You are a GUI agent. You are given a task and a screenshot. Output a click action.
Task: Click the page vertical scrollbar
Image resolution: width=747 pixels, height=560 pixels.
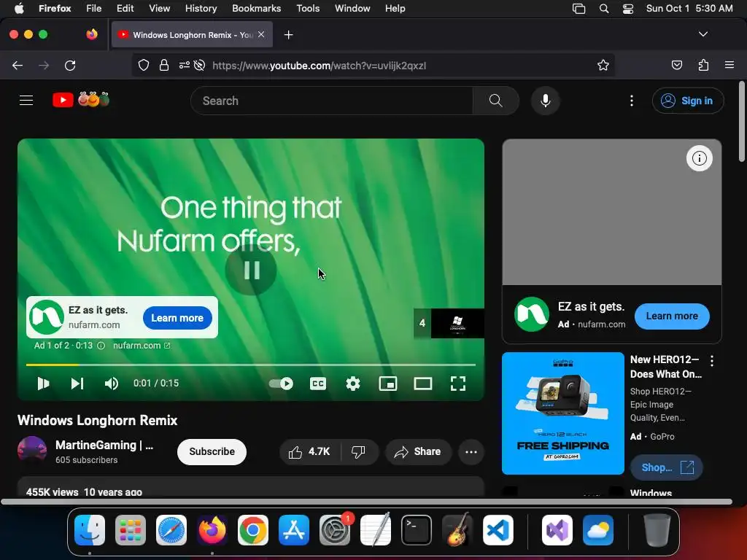[x=742, y=122]
